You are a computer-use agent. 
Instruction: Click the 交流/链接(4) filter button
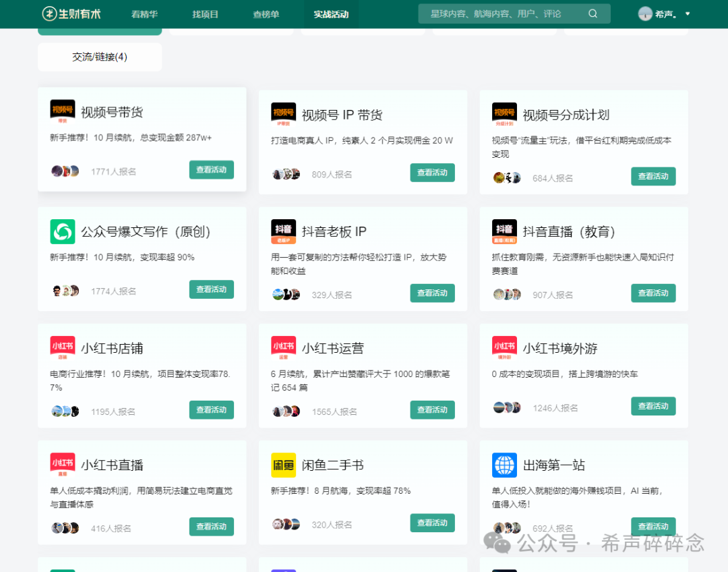point(99,57)
